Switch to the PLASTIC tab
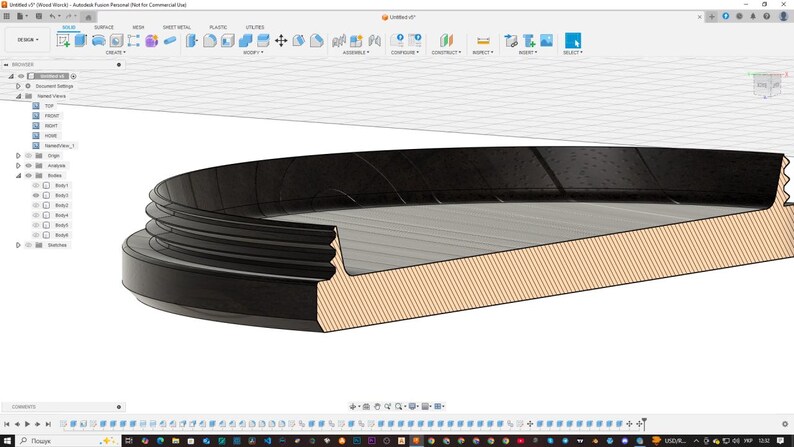The width and height of the screenshot is (794, 447). (x=218, y=27)
